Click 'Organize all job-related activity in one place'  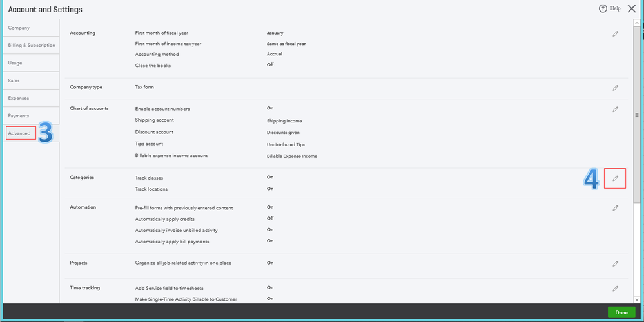[x=183, y=263]
